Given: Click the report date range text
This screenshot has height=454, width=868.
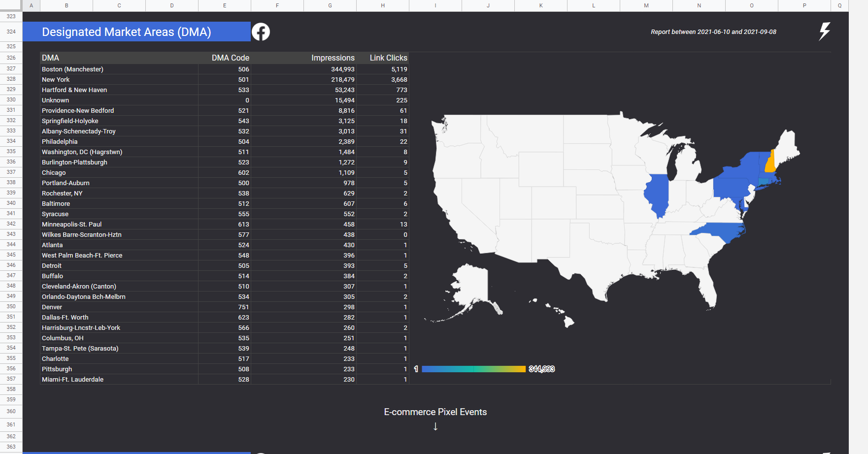Looking at the screenshot, I should (713, 32).
